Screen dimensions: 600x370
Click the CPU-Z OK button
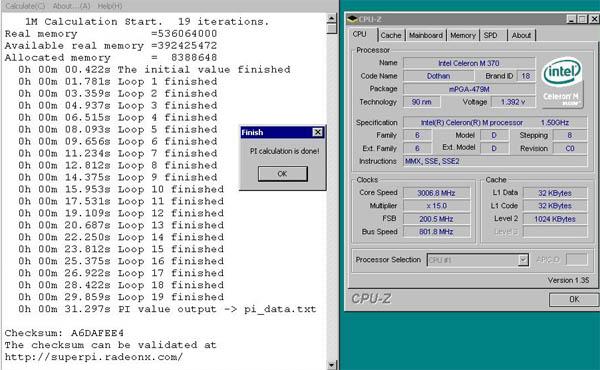pyautogui.click(x=574, y=299)
